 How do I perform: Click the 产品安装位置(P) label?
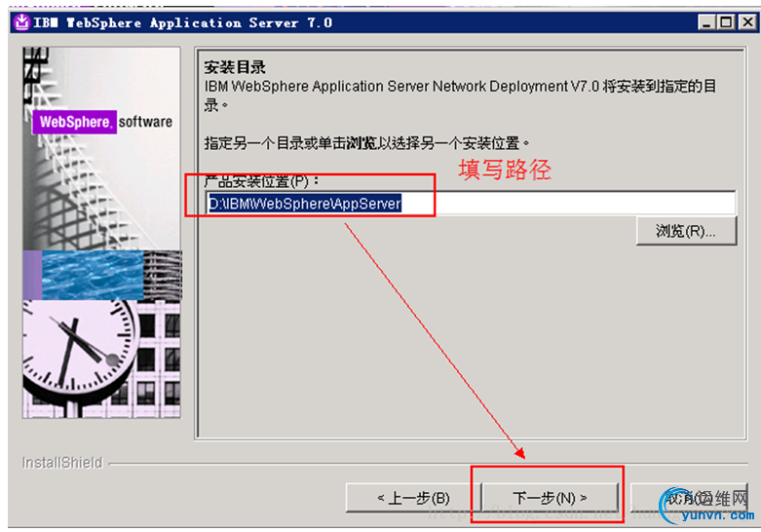click(x=261, y=181)
